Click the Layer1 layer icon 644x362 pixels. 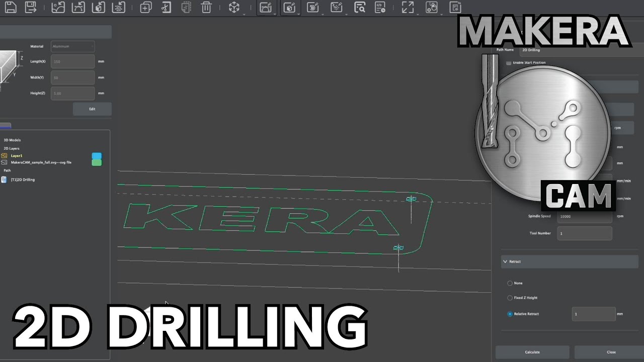pos(4,156)
